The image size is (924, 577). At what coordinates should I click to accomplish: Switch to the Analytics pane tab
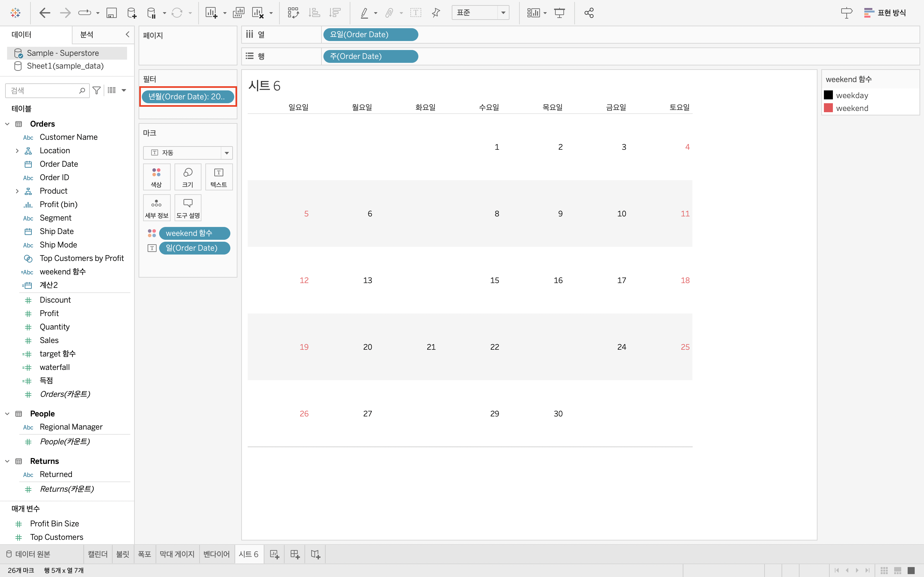point(87,35)
